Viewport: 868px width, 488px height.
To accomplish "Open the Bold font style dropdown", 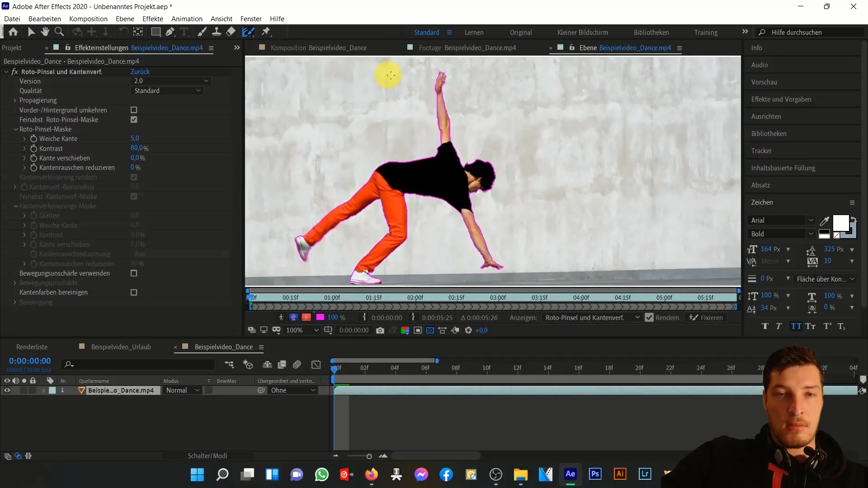I will click(x=782, y=234).
